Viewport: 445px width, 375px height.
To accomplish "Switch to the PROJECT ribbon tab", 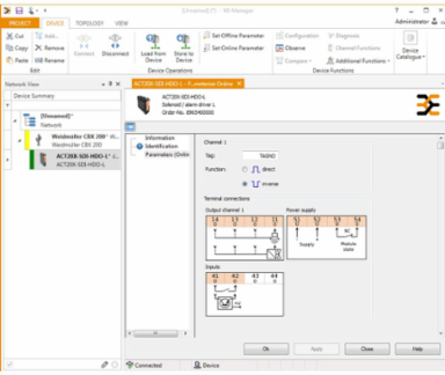I will click(x=20, y=23).
